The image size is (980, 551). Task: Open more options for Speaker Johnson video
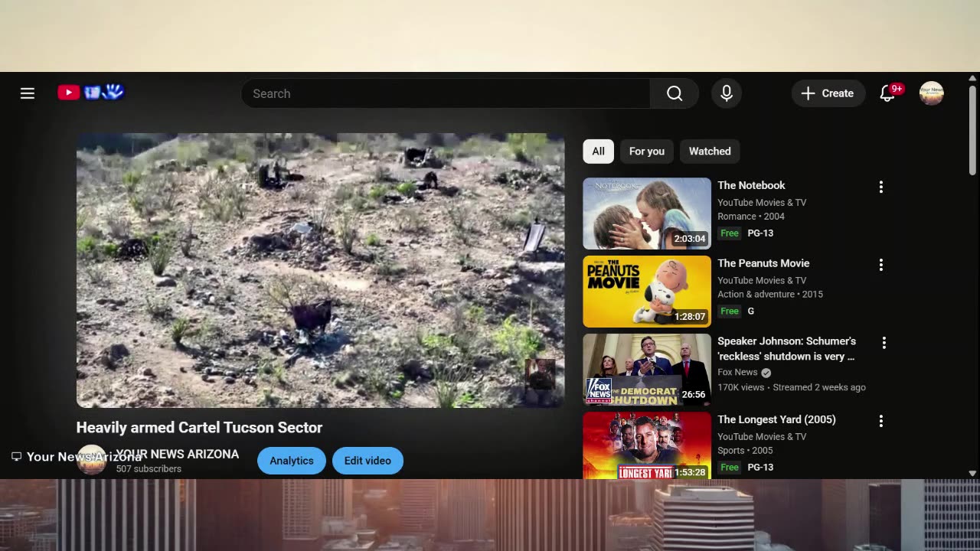point(884,343)
